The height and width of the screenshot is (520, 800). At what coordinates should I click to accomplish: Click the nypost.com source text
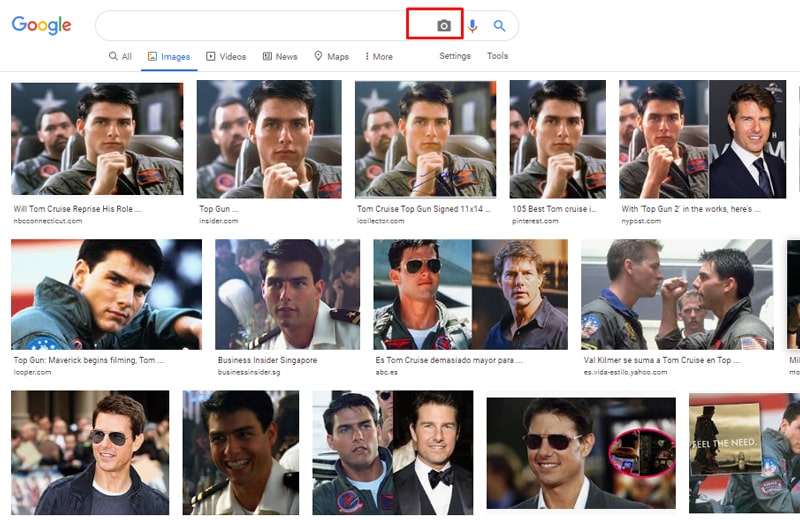click(x=641, y=221)
